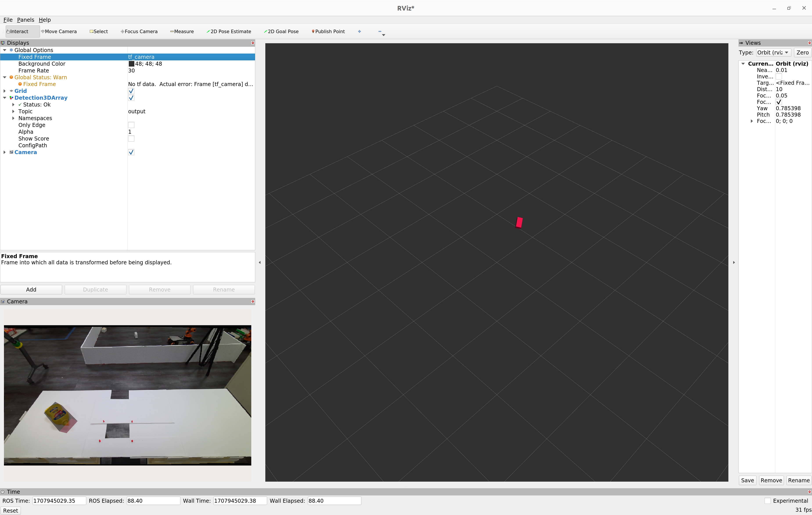
Task: Click inside the ROS Time field
Action: tap(59, 501)
